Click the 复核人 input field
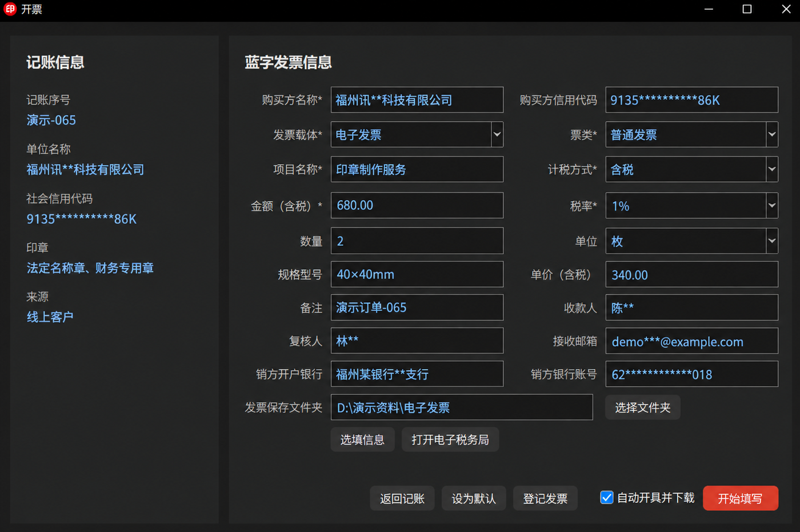Screen dimensions: 800x532 (x=417, y=341)
